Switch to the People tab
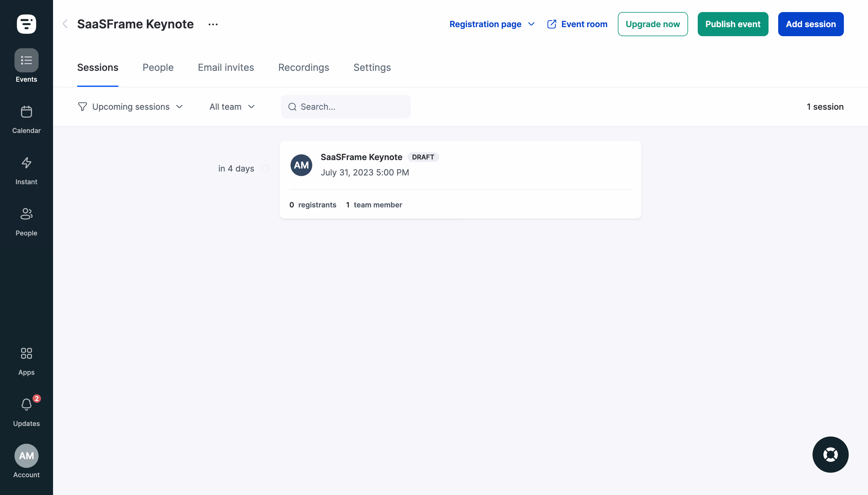Screen dimensions: 868x495 [x=158, y=67]
